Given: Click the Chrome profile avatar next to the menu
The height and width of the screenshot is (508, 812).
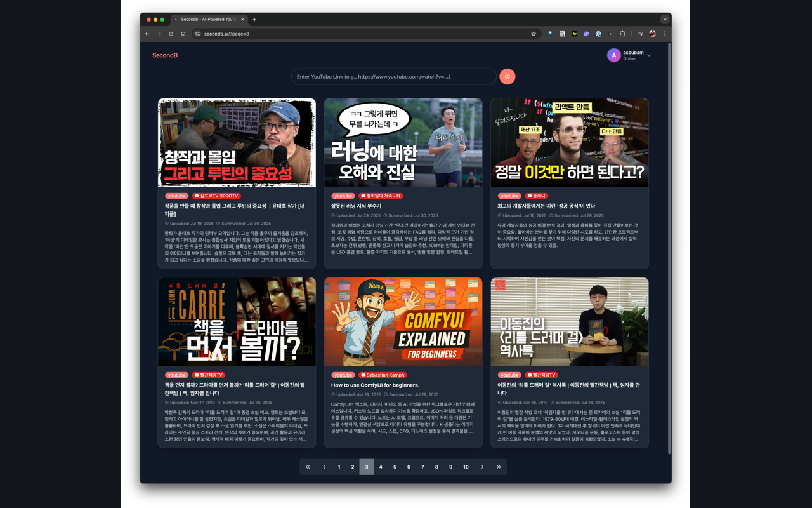Looking at the screenshot, I should coord(652,34).
